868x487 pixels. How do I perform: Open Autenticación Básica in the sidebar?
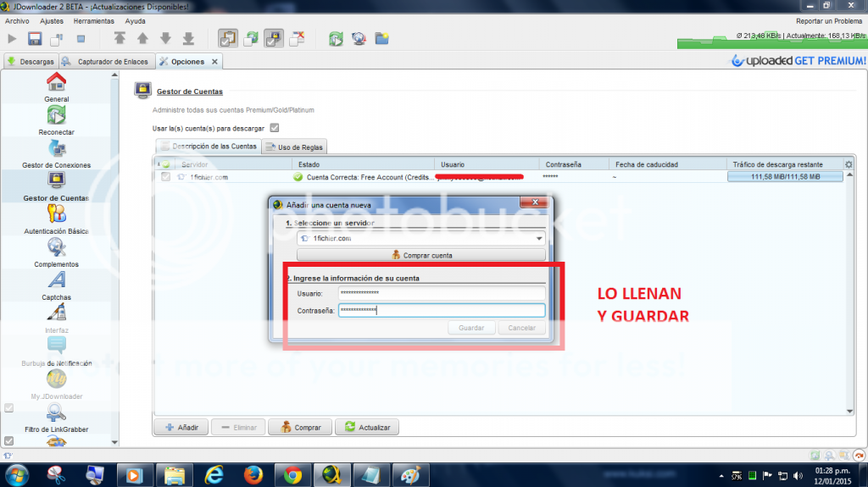click(x=57, y=219)
